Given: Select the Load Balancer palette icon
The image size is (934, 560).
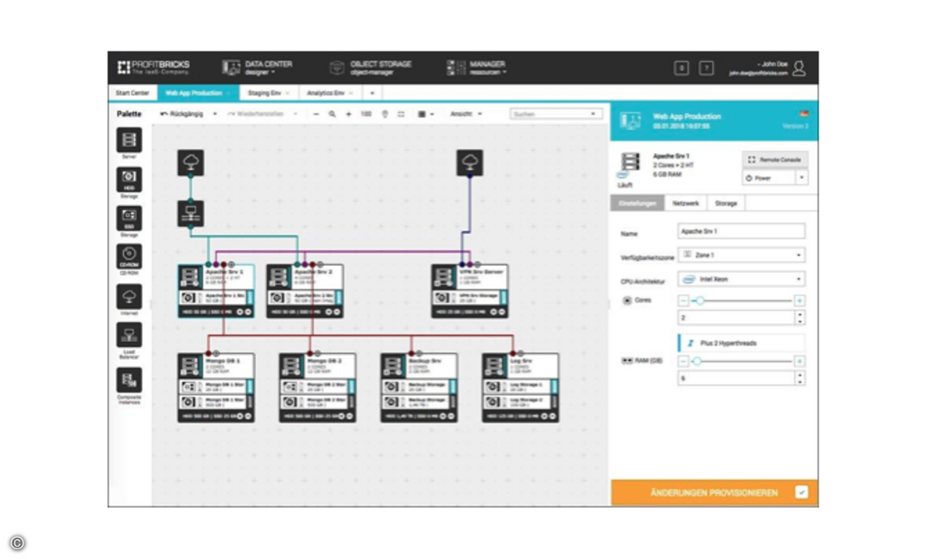Looking at the screenshot, I should coord(129,335).
